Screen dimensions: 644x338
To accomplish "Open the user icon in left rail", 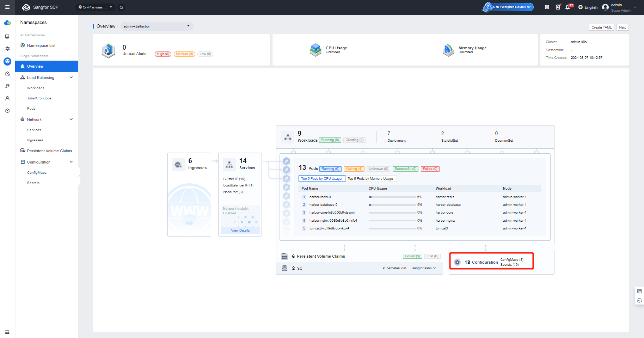I will click(7, 98).
